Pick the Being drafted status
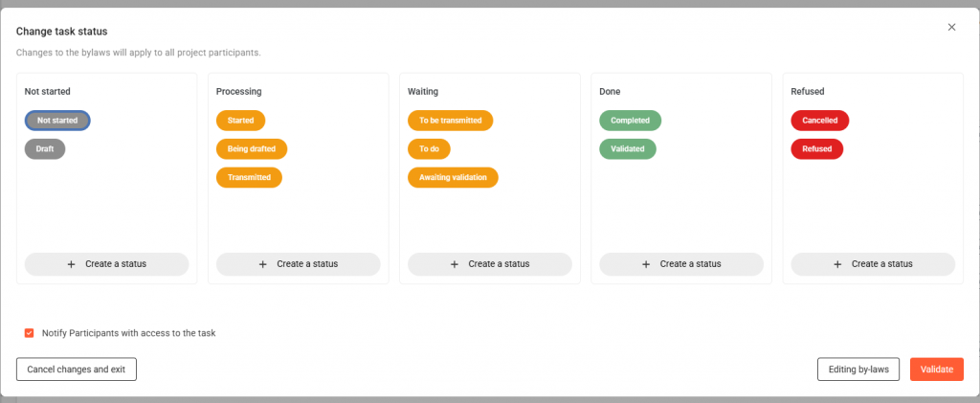This screenshot has width=980, height=403. (252, 149)
